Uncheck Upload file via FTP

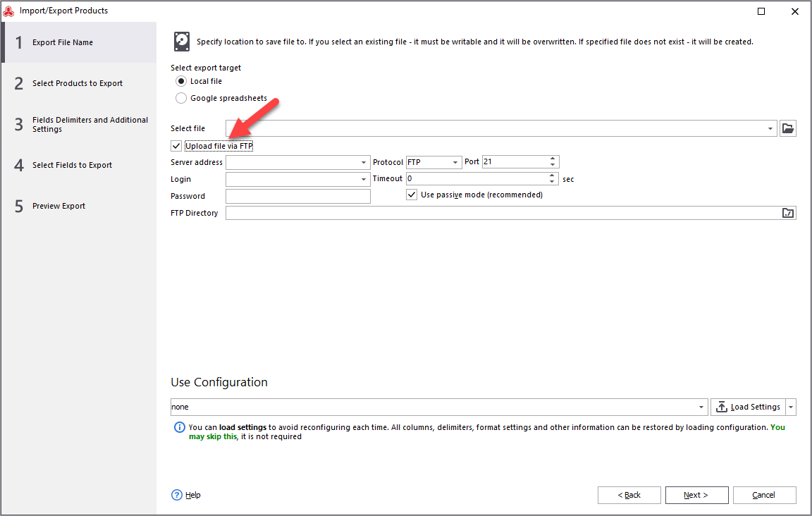pos(176,146)
